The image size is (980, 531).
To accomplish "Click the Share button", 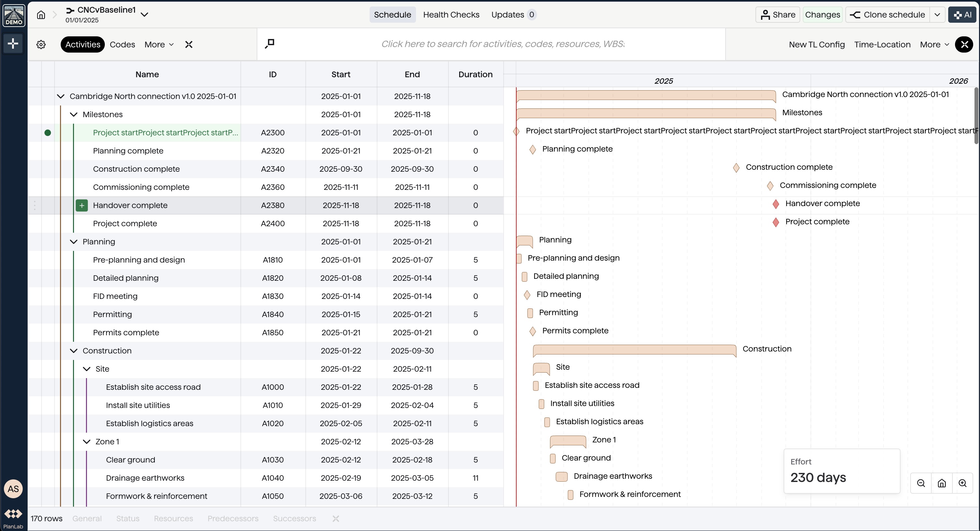I will point(778,15).
